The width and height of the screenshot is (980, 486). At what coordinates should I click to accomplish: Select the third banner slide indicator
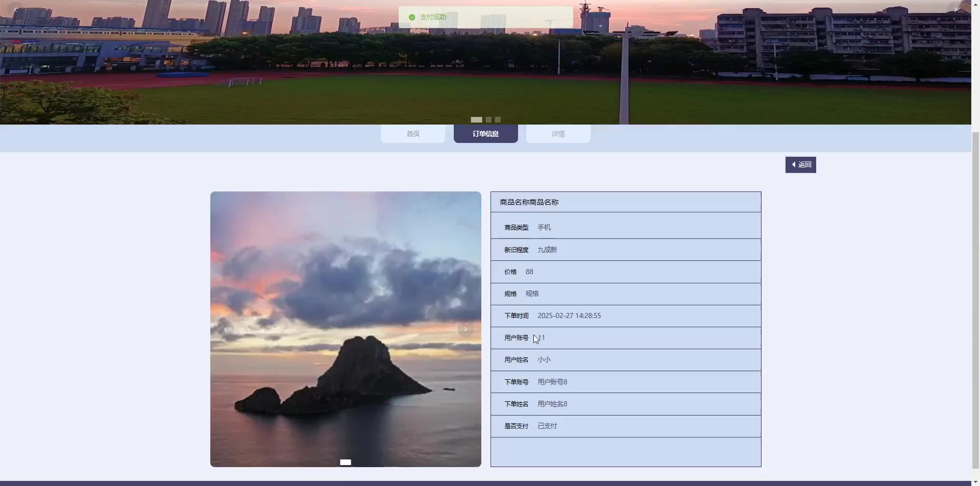coord(498,119)
